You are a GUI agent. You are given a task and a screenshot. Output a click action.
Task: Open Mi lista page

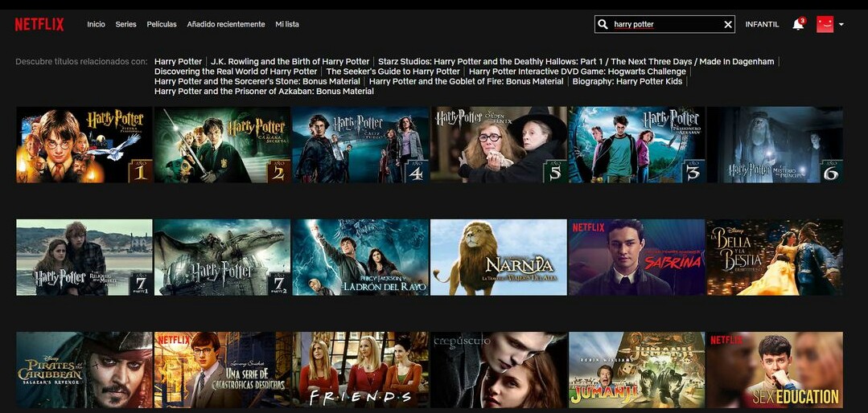(x=287, y=24)
